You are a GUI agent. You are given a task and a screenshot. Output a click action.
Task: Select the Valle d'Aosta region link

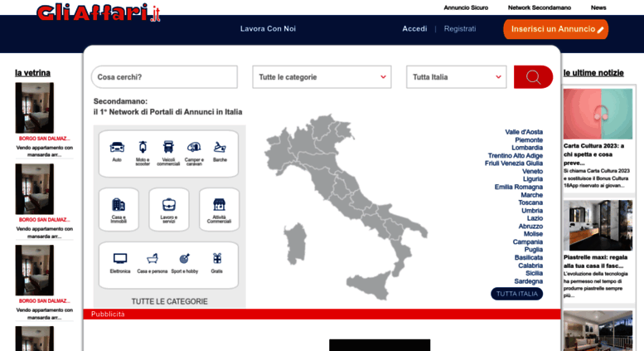[524, 132]
